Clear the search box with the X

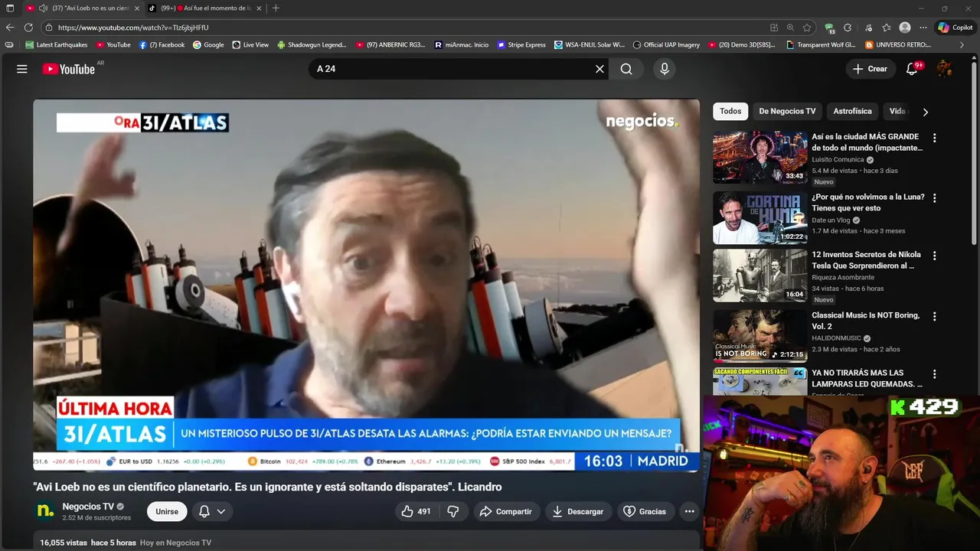599,69
